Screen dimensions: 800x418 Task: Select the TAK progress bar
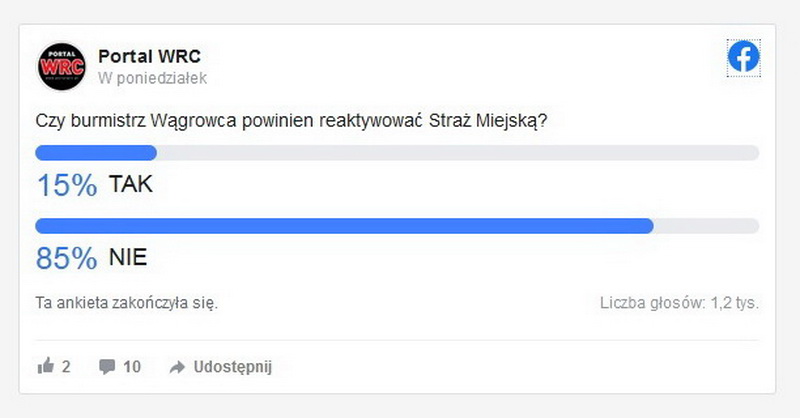tap(397, 153)
